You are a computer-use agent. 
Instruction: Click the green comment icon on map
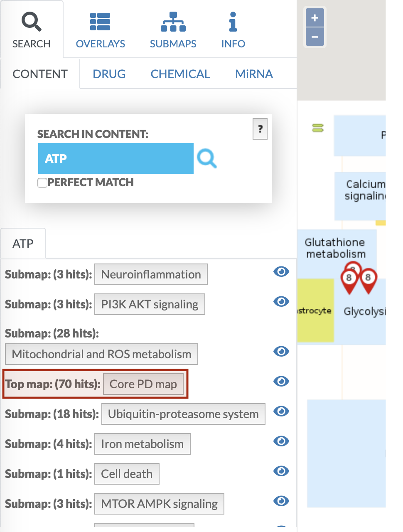(x=318, y=128)
